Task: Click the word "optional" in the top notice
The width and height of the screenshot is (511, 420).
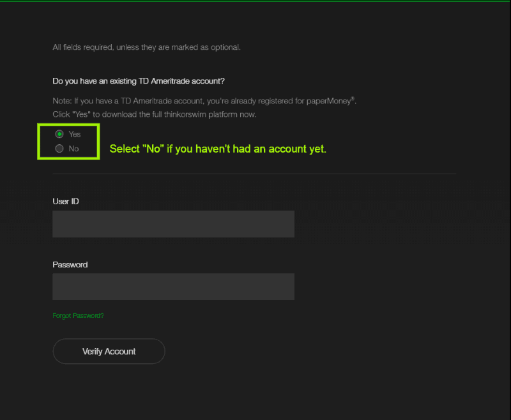Action: (x=225, y=47)
